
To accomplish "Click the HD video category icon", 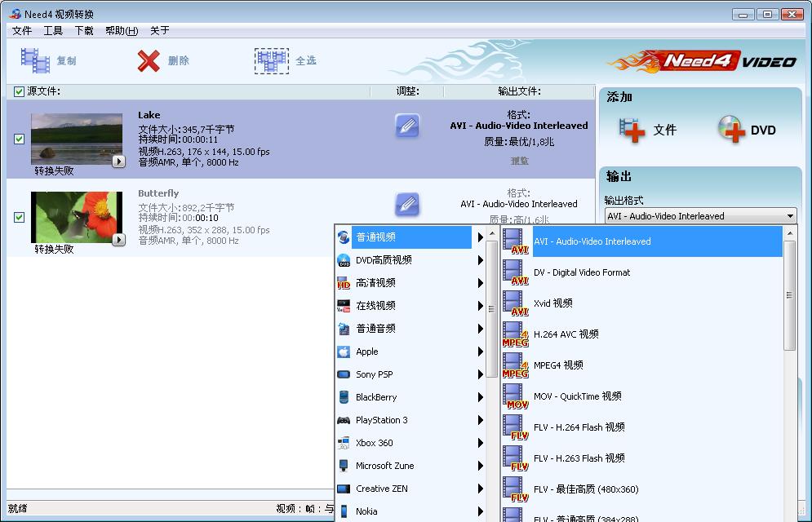I will tap(344, 283).
